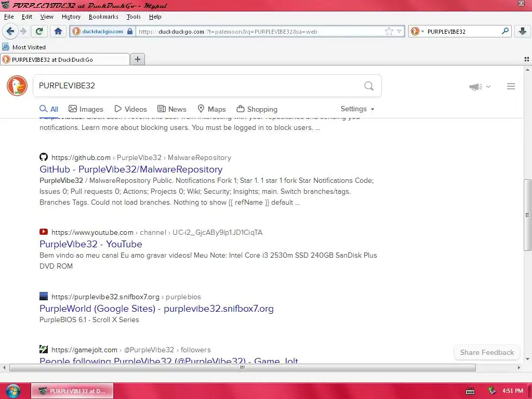The image size is (532, 399).
Task: Bookmark this page with the star icon
Action: click(x=389, y=31)
